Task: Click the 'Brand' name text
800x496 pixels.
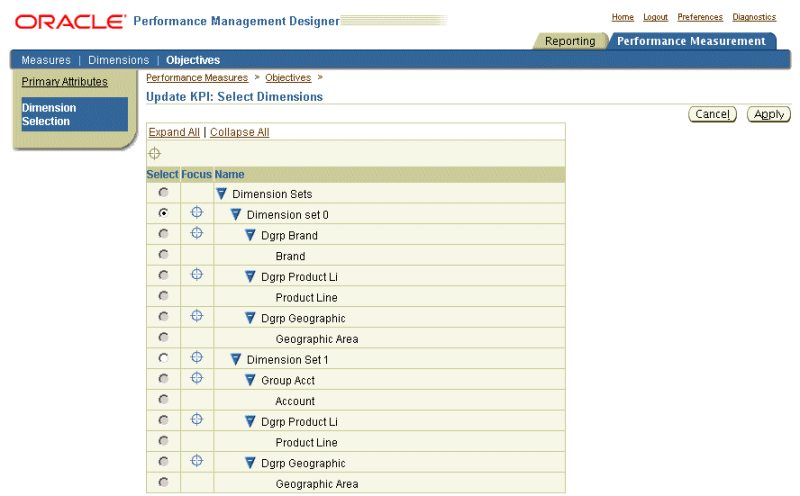Action: pyautogui.click(x=290, y=256)
